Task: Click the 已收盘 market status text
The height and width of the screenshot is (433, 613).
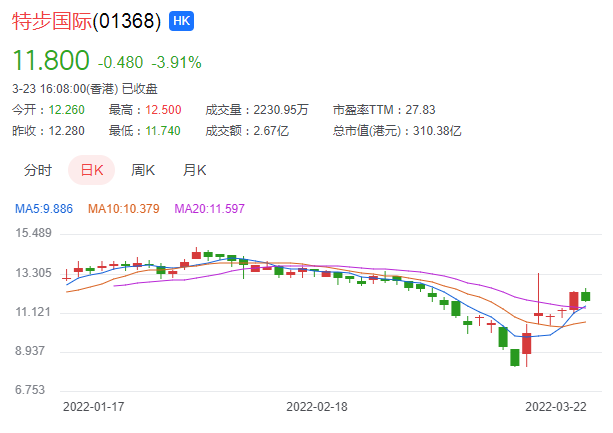Action: [140, 89]
